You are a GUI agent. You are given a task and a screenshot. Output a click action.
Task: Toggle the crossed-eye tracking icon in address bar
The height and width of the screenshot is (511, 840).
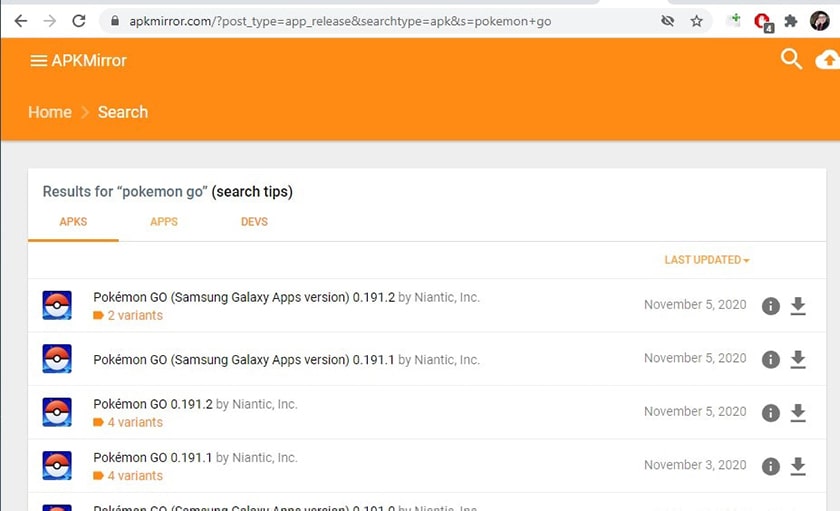pos(667,21)
